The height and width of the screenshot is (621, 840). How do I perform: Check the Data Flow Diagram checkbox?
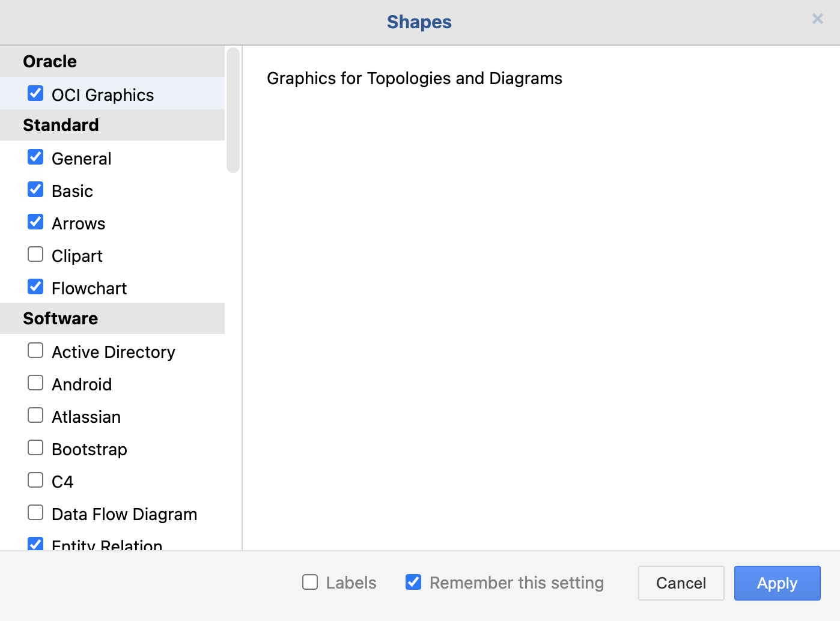[35, 513]
